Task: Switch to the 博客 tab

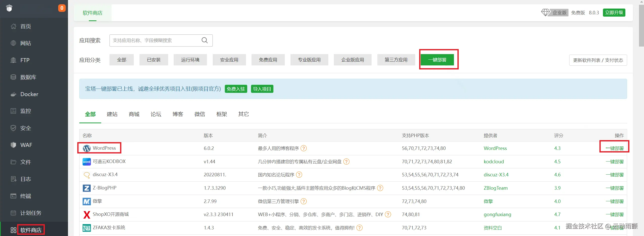Action: pyautogui.click(x=178, y=114)
